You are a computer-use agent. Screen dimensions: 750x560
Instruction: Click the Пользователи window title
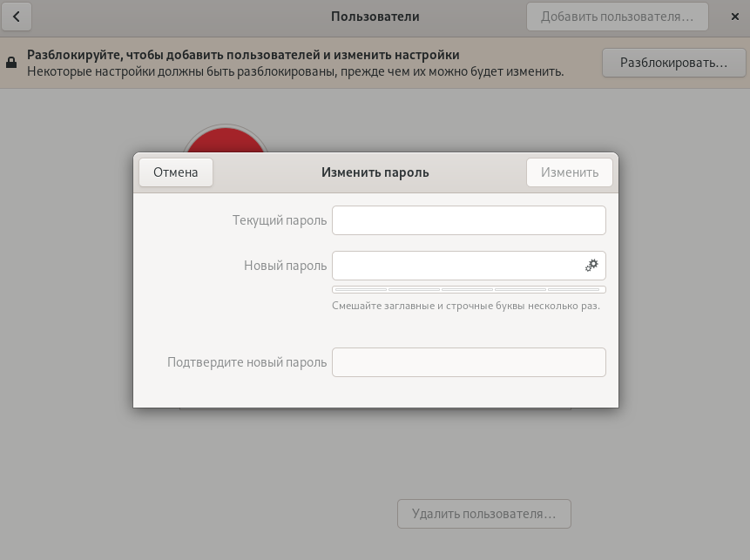[375, 17]
